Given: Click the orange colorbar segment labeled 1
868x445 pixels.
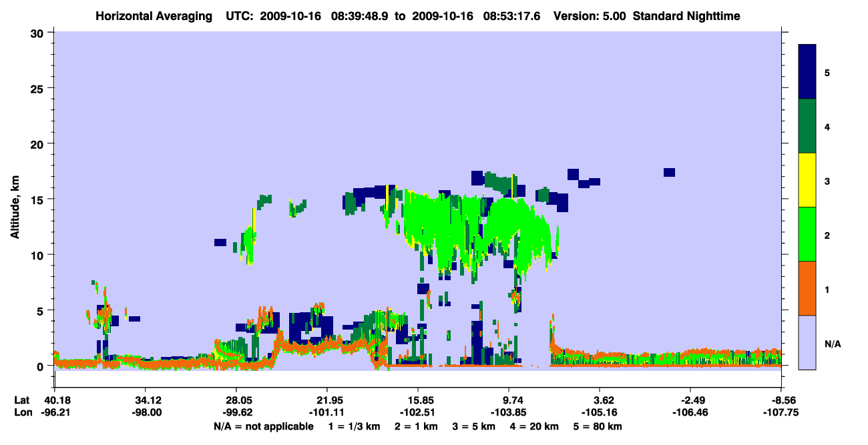Looking at the screenshot, I should tap(807, 288).
